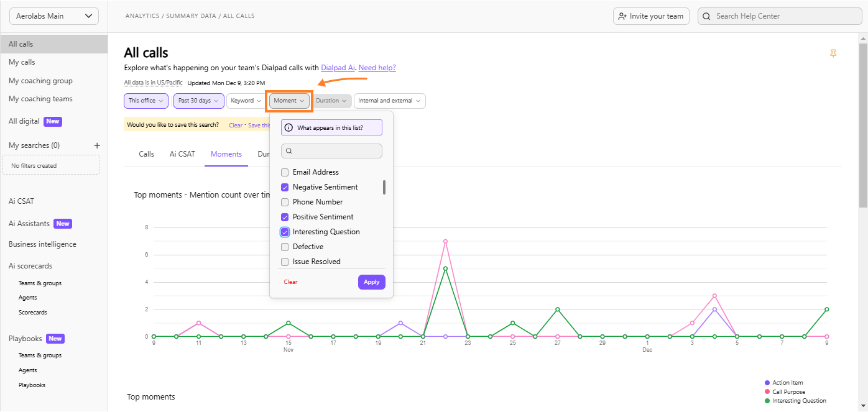This screenshot has height=412, width=868.
Task: Open All calls in the sidebar
Action: click(54, 44)
